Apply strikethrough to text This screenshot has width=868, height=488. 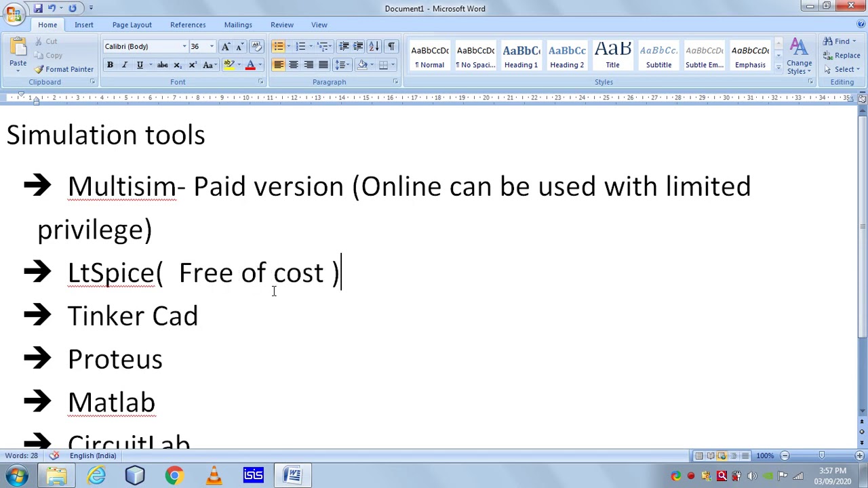pyautogui.click(x=162, y=65)
